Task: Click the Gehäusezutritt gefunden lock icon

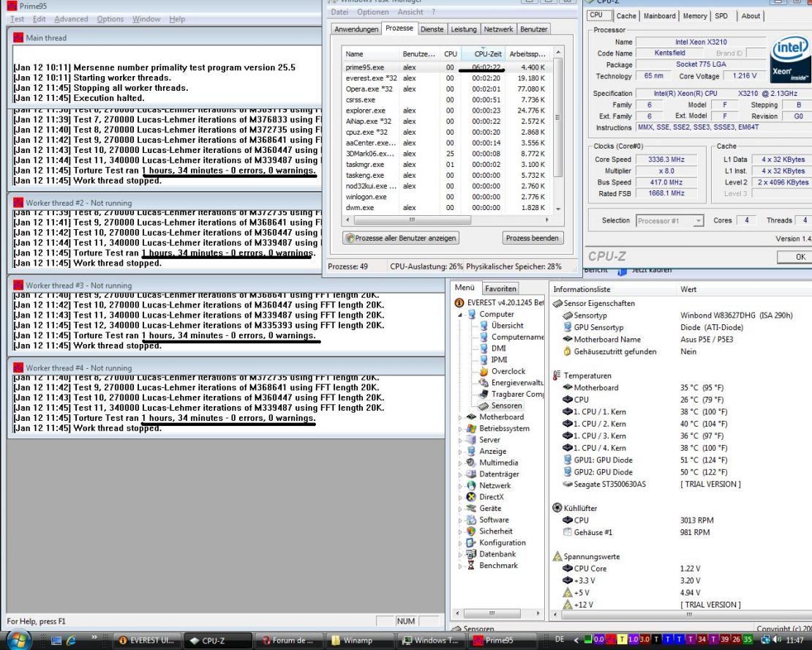Action: point(568,351)
